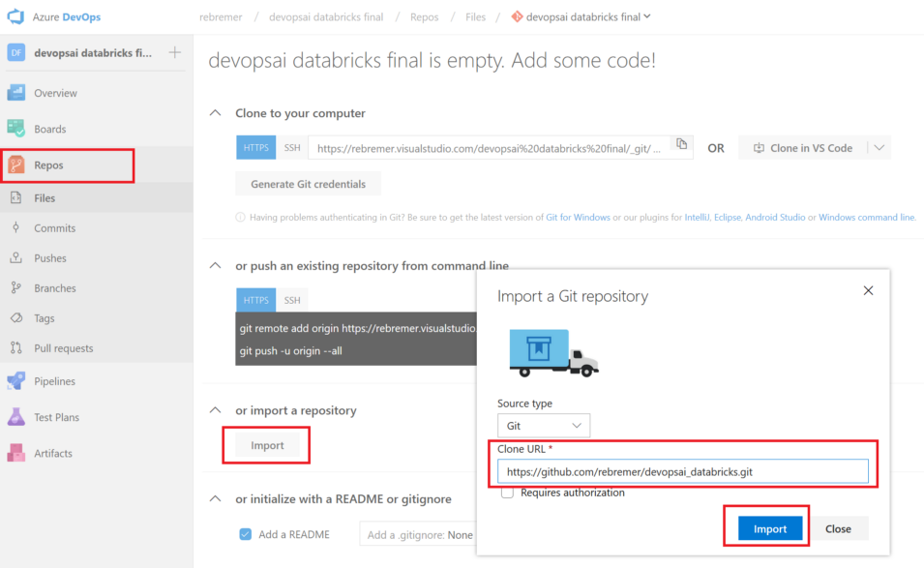This screenshot has height=568, width=924.
Task: Click Clone in VS Code button
Action: pyautogui.click(x=803, y=148)
